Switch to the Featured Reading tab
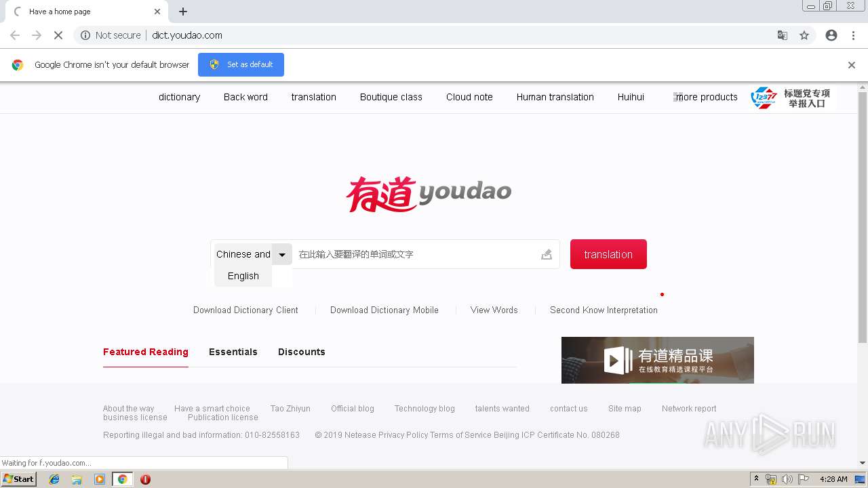Screen dimensions: 868x488 pyautogui.click(x=146, y=352)
